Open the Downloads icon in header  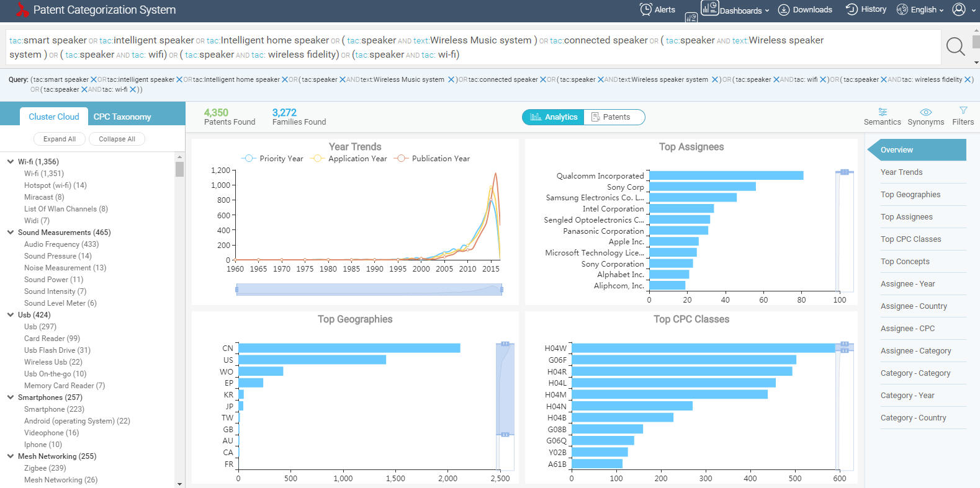point(784,9)
